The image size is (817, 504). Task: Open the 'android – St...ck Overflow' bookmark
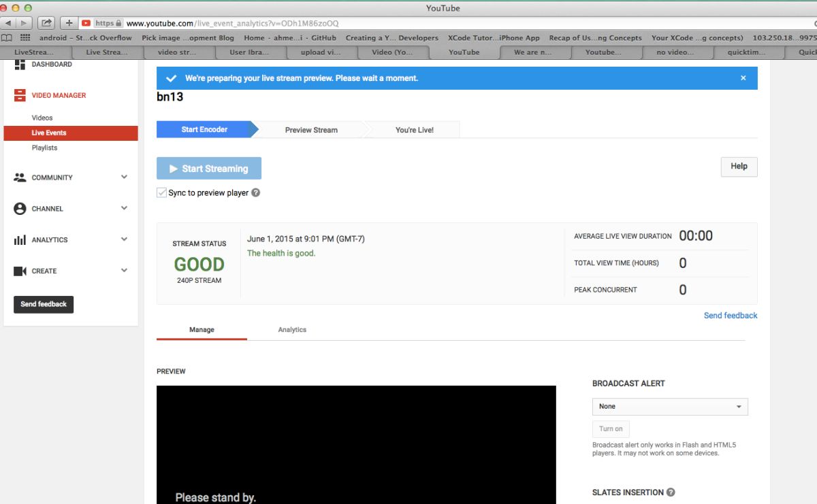point(85,38)
